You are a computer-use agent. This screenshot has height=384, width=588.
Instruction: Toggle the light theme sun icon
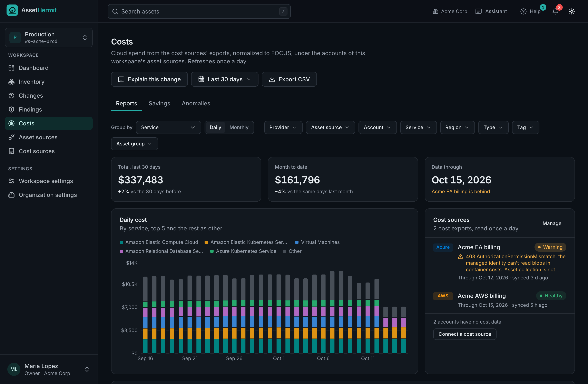[x=571, y=11]
